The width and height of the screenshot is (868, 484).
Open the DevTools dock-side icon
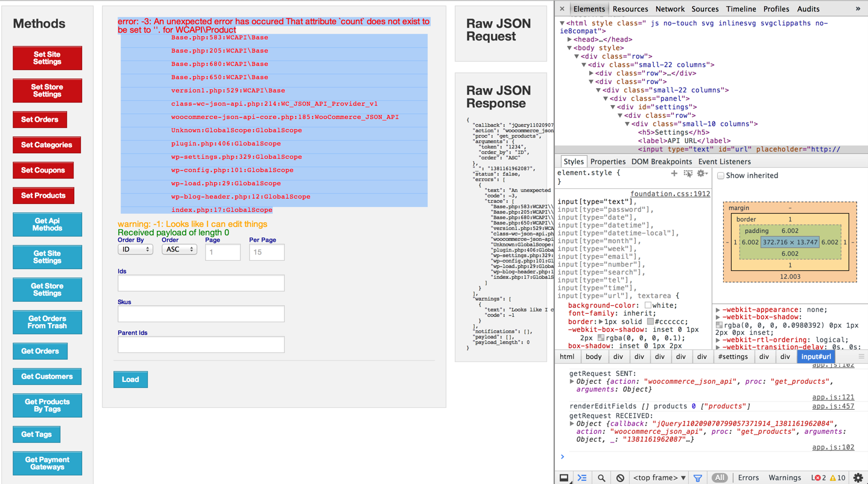pos(564,477)
